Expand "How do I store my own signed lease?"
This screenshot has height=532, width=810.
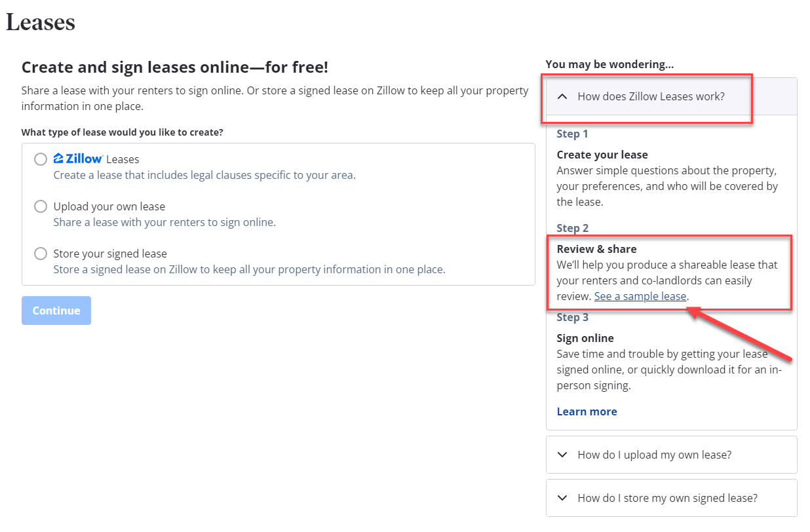click(667, 498)
